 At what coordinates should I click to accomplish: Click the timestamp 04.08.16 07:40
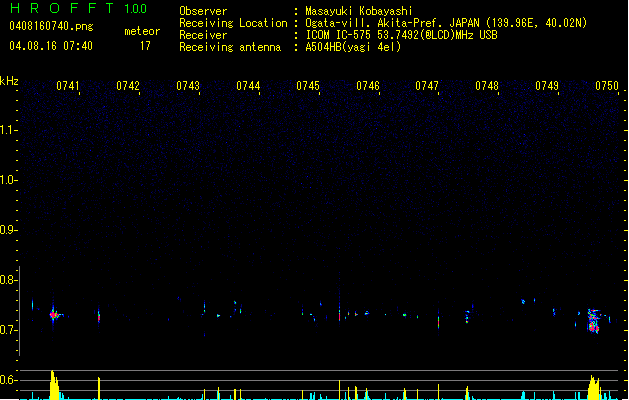click(51, 46)
